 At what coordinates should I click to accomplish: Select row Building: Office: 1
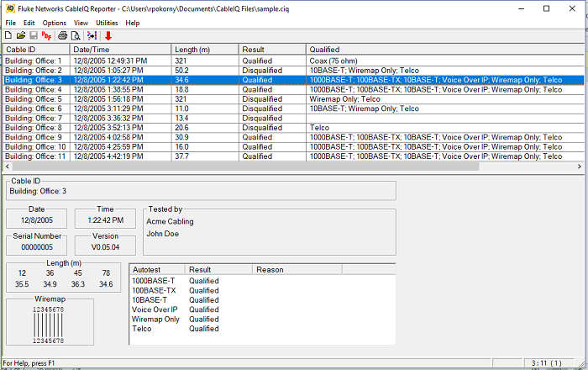(294, 61)
